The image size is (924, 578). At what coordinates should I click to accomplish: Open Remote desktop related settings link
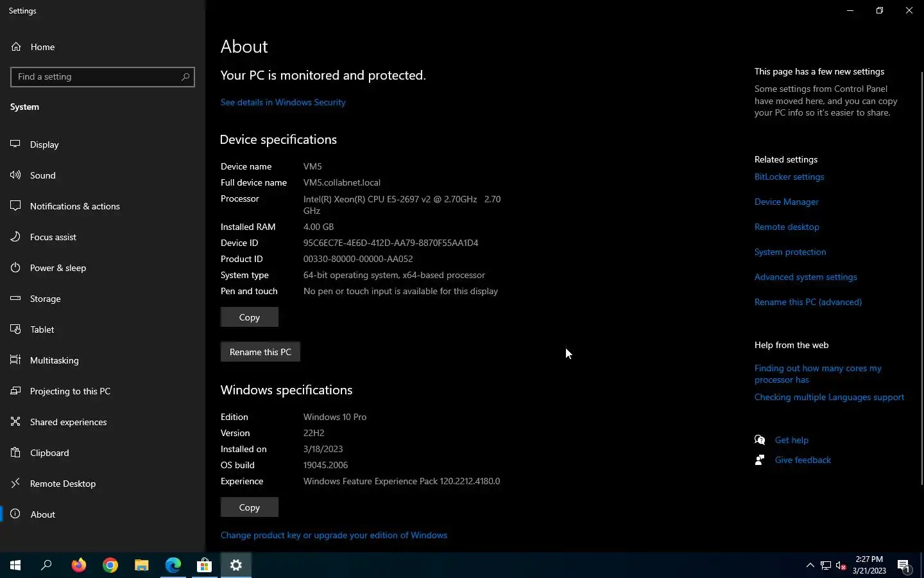pos(787,227)
